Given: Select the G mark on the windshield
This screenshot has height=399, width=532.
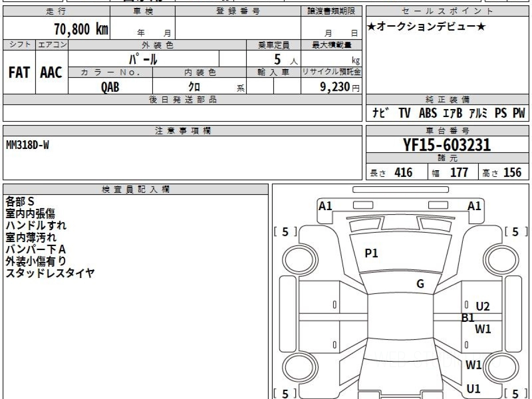Looking at the screenshot, I should coord(420,284).
